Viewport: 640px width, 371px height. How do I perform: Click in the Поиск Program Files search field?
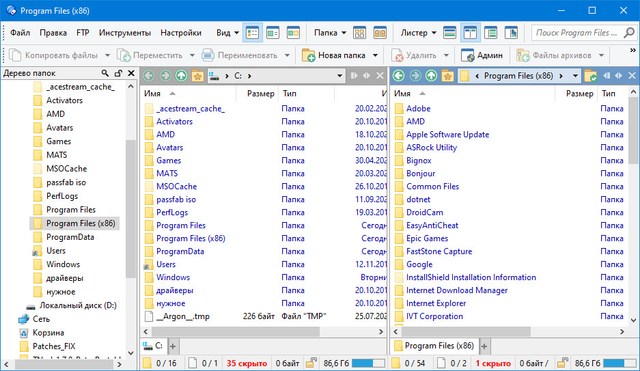tap(576, 33)
